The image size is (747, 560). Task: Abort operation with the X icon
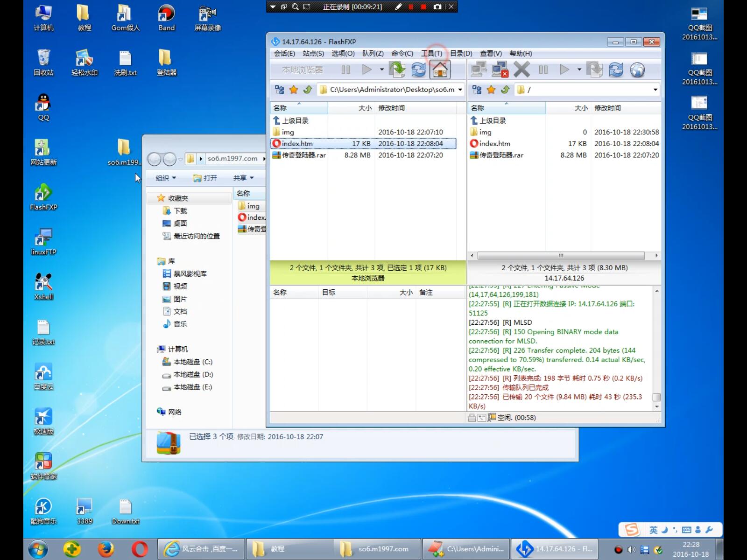521,70
